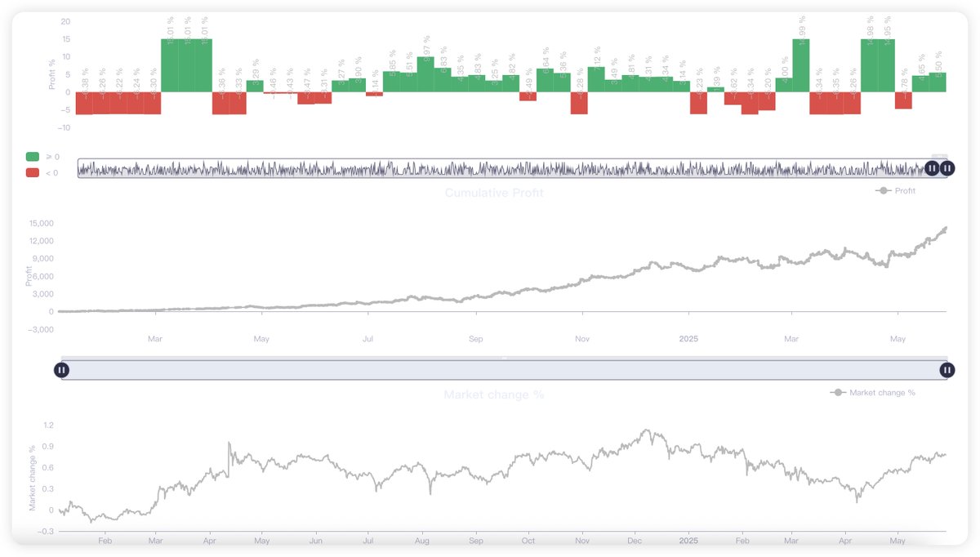Select the -4.78 % red loss bar
Image resolution: width=980 pixels, height=557 pixels.
click(x=903, y=100)
